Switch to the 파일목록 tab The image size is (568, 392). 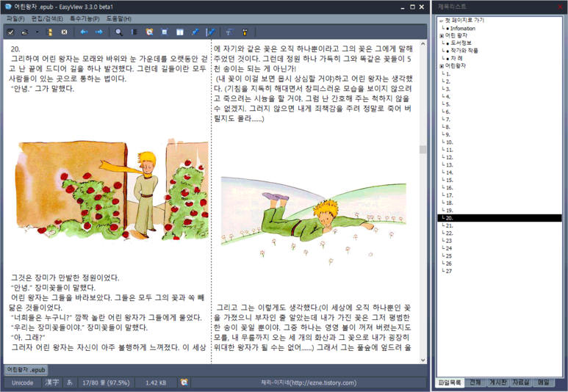[x=450, y=382]
